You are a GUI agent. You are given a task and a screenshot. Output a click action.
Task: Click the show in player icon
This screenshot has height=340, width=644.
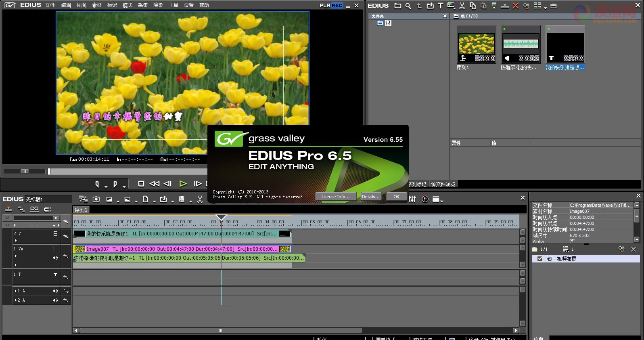click(494, 6)
